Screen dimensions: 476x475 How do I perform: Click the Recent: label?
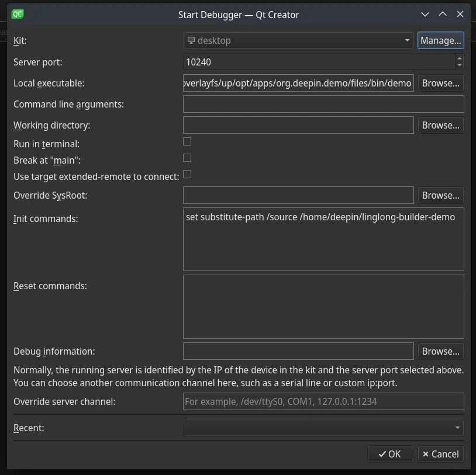[x=29, y=428]
